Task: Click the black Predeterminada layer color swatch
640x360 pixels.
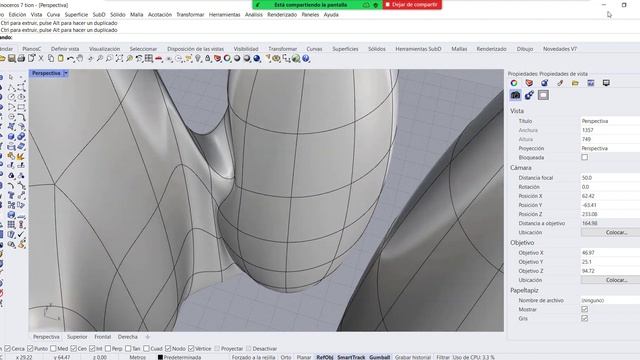Action: [x=160, y=357]
